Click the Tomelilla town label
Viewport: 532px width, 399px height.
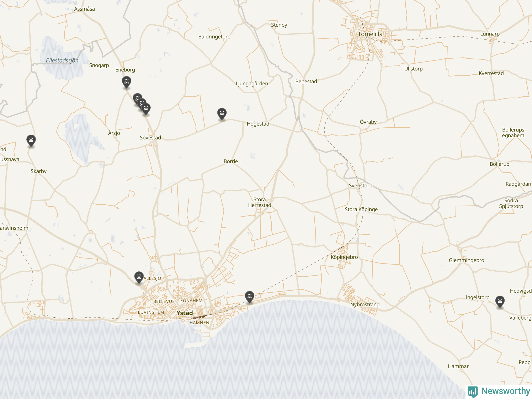(x=370, y=34)
